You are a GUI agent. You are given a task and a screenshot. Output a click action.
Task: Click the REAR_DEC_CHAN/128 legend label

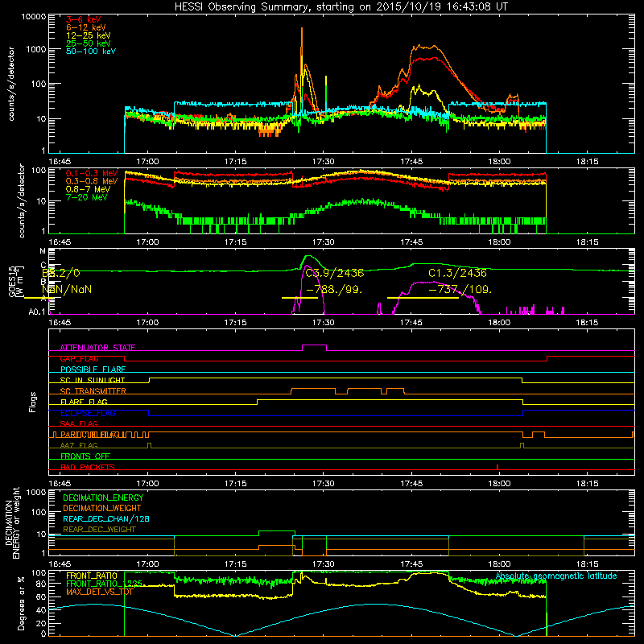106,518
